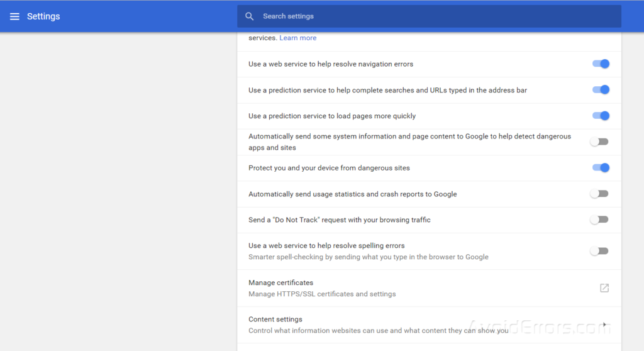This screenshot has height=351, width=644.
Task: Enable sending system information to Google toggle
Action: [599, 142]
